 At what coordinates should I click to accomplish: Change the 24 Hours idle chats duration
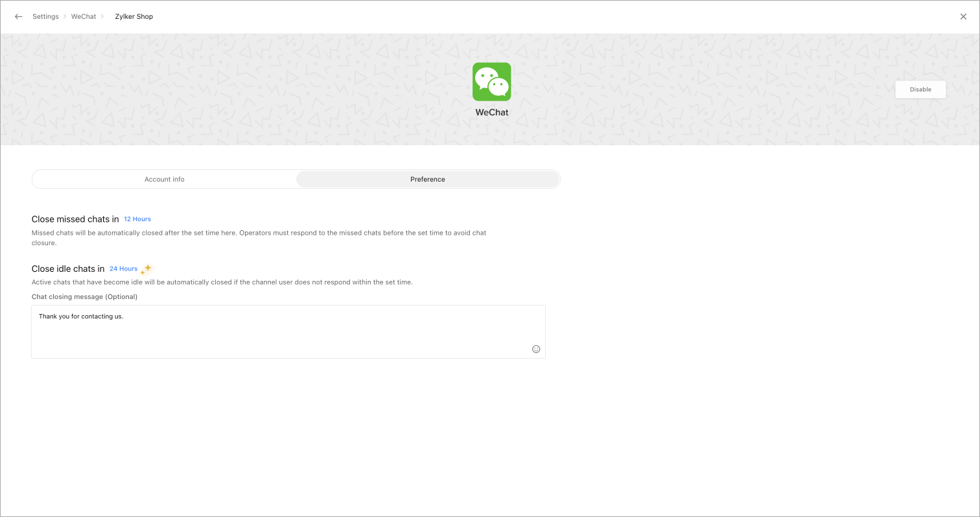(124, 269)
